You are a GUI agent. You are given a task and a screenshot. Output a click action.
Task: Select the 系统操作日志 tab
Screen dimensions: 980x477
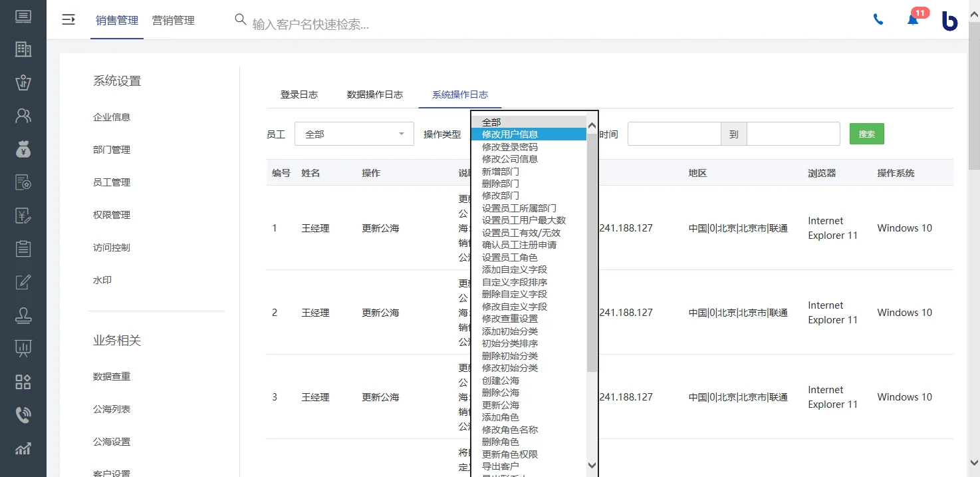(x=460, y=94)
